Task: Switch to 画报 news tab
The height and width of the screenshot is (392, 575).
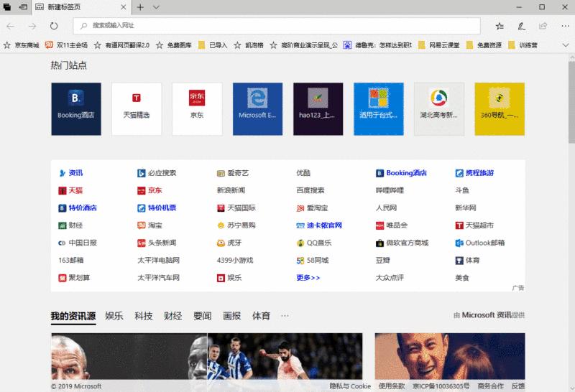Action: (231, 316)
